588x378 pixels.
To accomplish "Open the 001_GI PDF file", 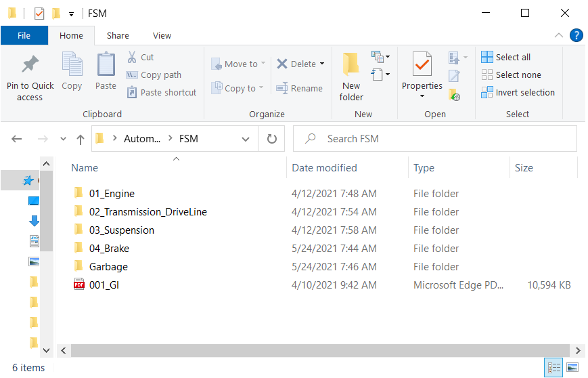I will (x=104, y=285).
